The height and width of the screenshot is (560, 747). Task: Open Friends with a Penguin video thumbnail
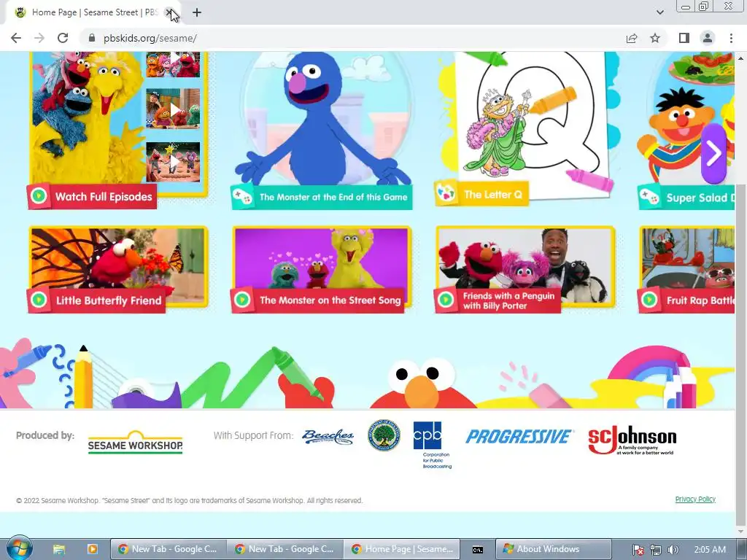pos(525,265)
